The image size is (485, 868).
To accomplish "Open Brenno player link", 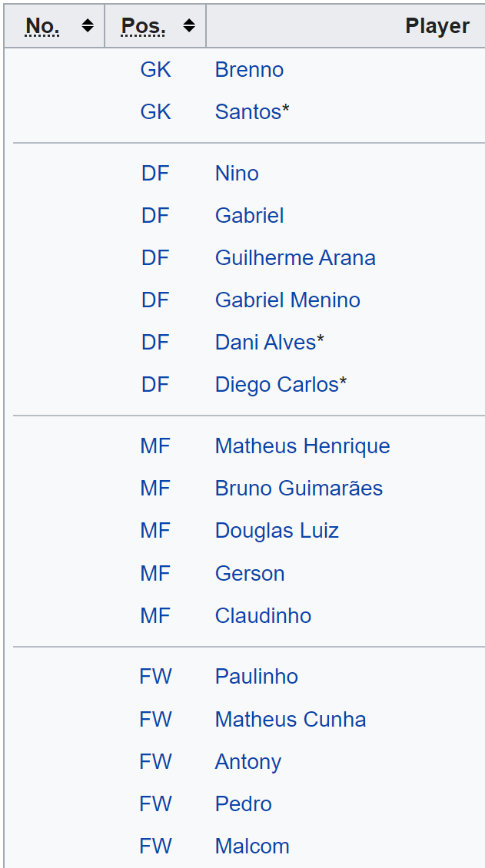I will coord(249,70).
